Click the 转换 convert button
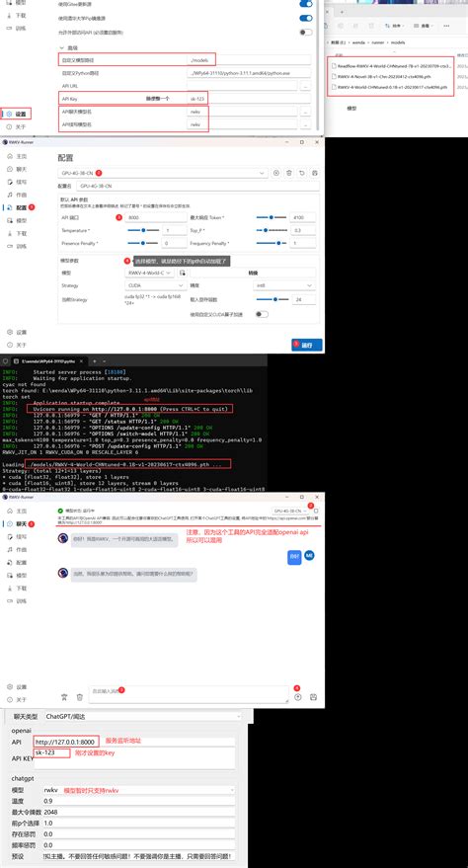This screenshot has width=468, height=868. (253, 273)
